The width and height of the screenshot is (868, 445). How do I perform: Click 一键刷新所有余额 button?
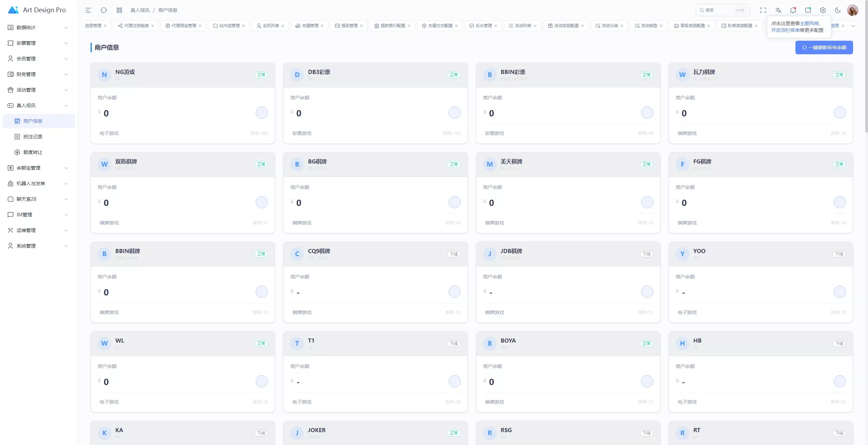coord(824,47)
